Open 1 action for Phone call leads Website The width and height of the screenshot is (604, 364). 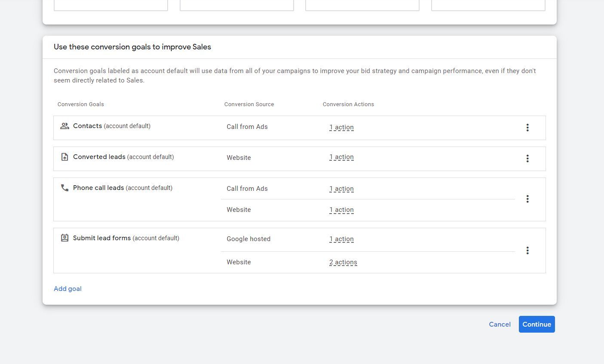pyautogui.click(x=341, y=210)
